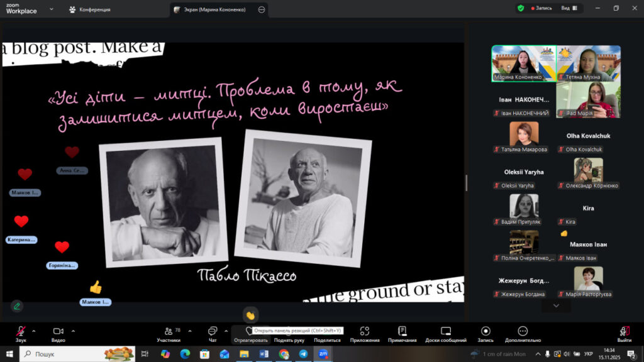
Task: Open the Приложения apps panel
Action: (x=365, y=332)
